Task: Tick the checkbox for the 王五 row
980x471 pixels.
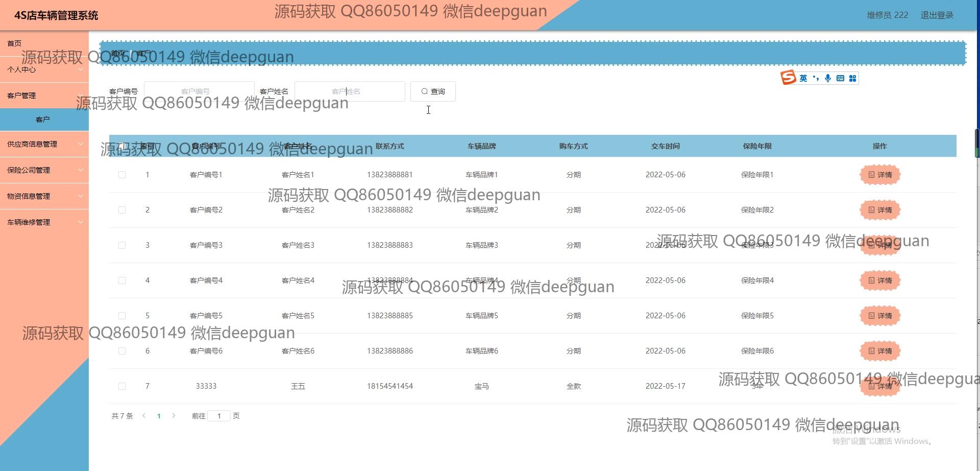Action: (x=122, y=386)
